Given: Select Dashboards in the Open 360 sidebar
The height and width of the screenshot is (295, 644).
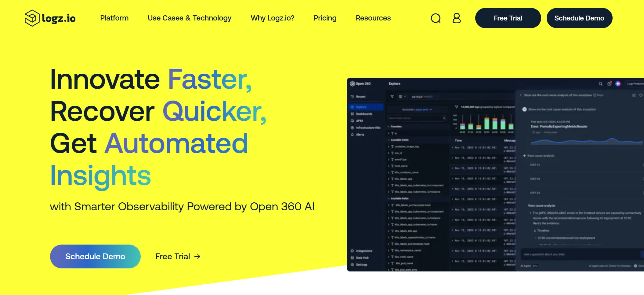Looking at the screenshot, I should click(x=364, y=114).
